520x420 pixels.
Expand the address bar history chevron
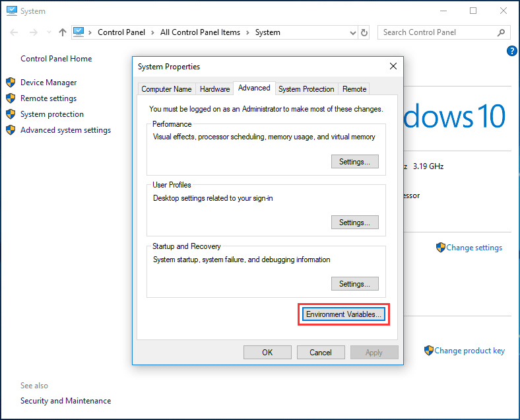pos(353,32)
